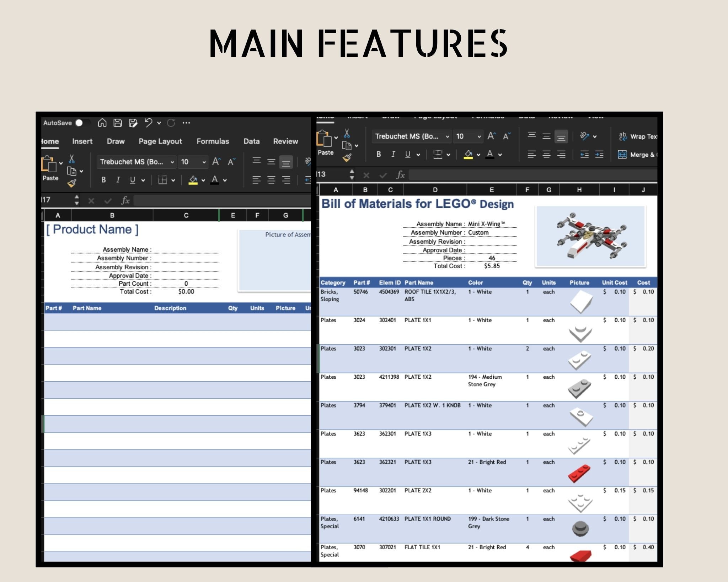Click the Increase Font Size icon
The image size is (728, 582).
[215, 161]
